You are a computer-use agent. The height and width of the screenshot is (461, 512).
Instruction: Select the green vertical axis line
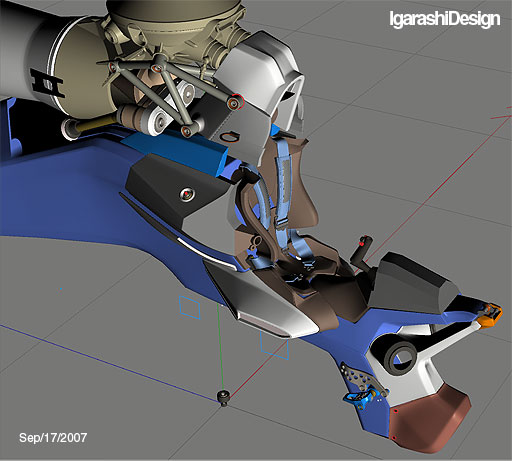click(x=220, y=347)
